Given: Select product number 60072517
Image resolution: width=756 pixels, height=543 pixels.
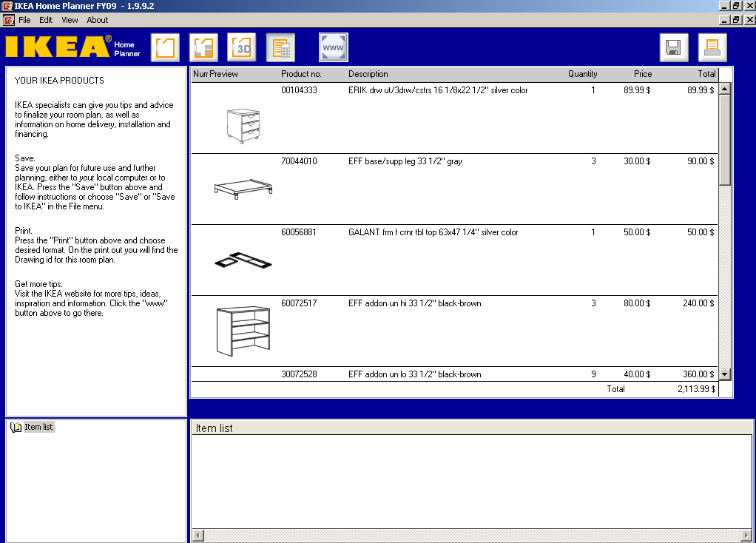Looking at the screenshot, I should point(299,303).
